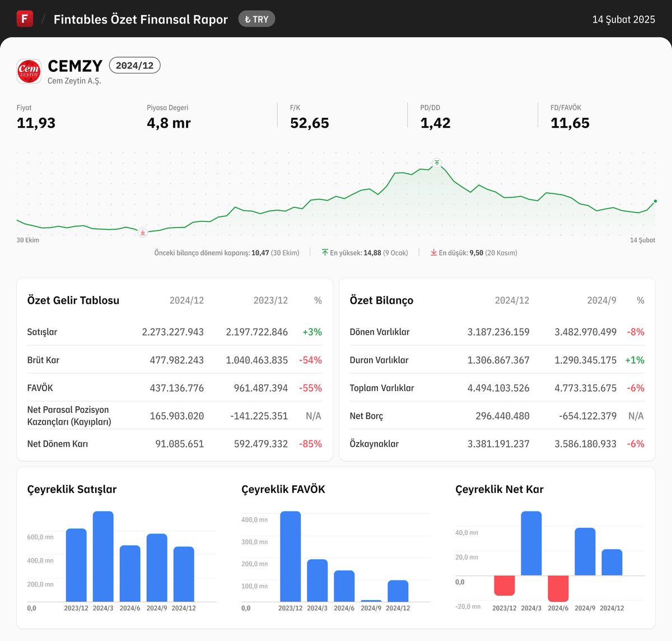Click the 2024/6 bar in Çeyreklik FAVÖK
672x641 pixels.
[x=344, y=586]
